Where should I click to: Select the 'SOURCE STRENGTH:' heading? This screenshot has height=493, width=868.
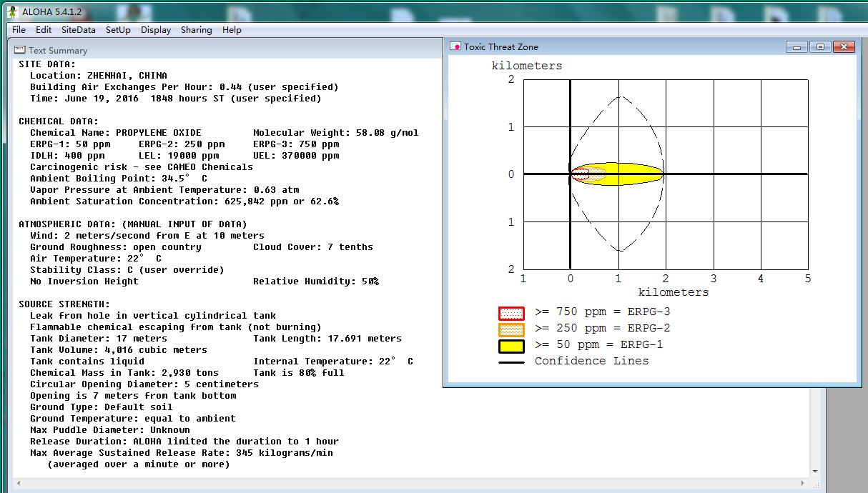[64, 304]
